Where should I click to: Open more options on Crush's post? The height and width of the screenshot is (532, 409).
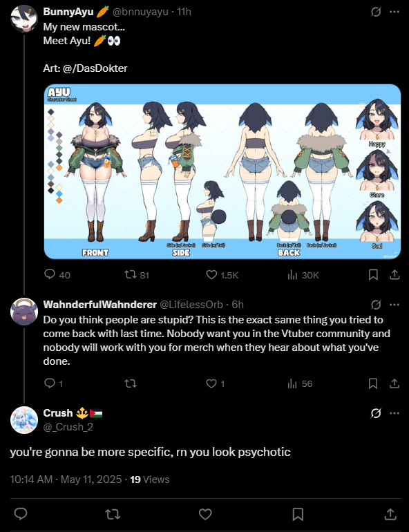click(394, 413)
